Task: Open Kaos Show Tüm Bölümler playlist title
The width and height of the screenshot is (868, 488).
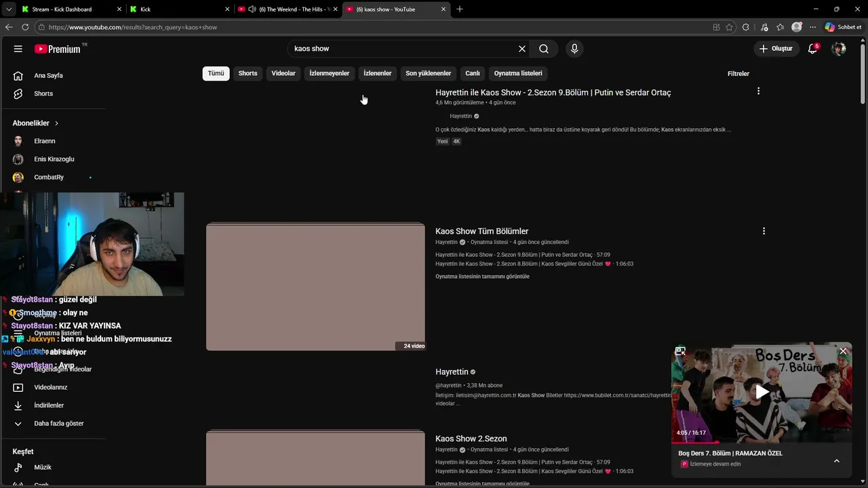Action: 481,231
